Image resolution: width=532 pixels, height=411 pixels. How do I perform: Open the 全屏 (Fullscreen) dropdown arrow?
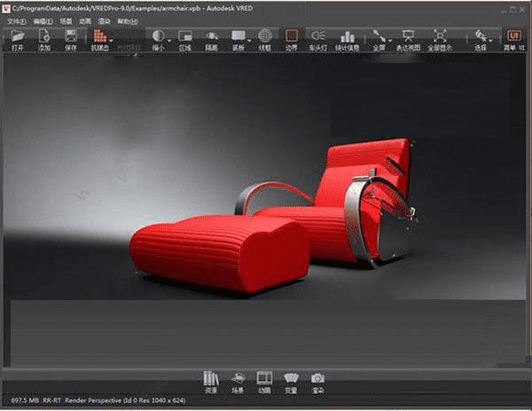coord(389,40)
